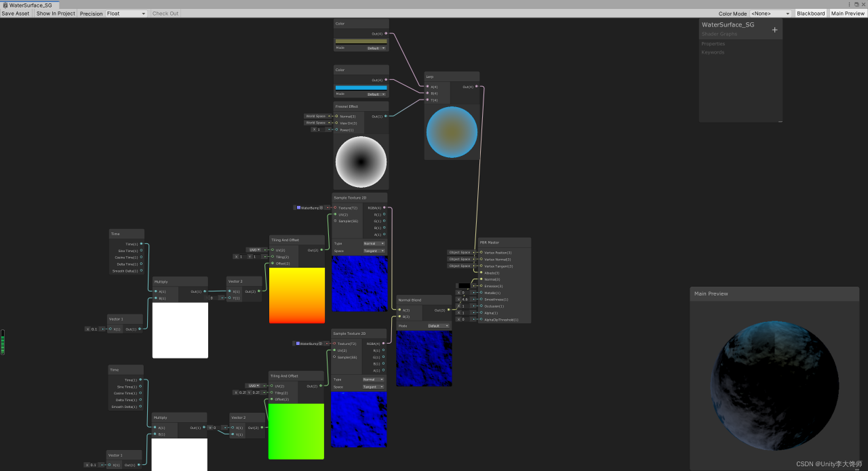Click the Out(4) port of the blue Color node
This screenshot has width=868, height=471.
(x=386, y=80)
